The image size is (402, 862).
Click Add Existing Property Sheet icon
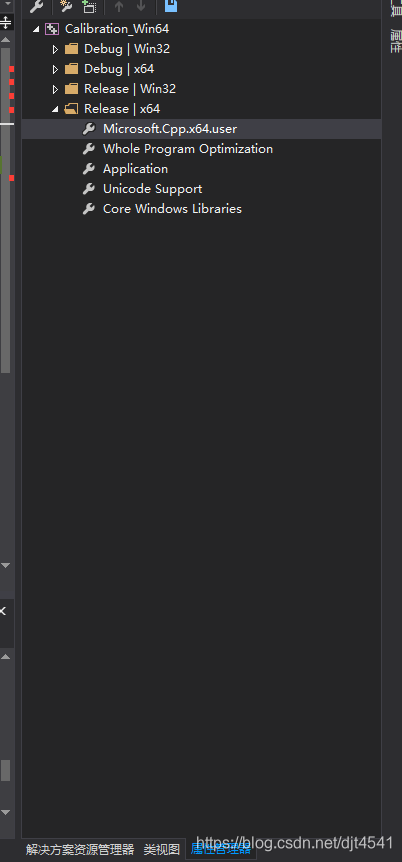tap(89, 7)
